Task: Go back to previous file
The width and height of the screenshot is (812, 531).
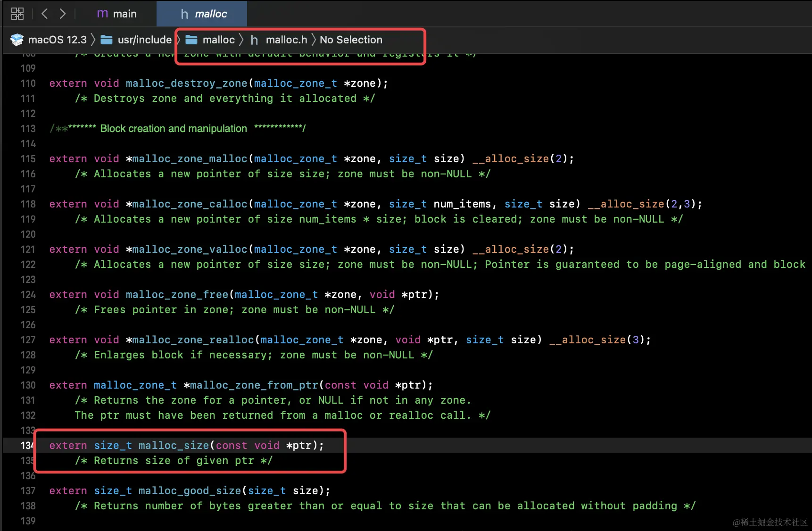Action: pos(45,14)
